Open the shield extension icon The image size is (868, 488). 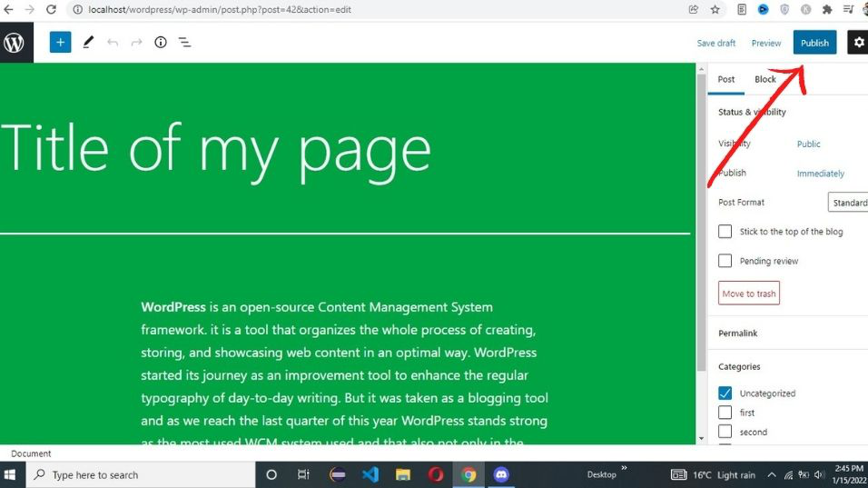[x=784, y=9]
